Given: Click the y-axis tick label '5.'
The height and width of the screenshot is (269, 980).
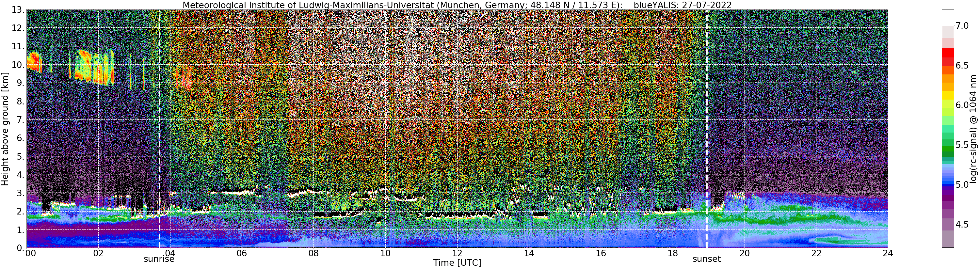Looking at the screenshot, I should (20, 156).
